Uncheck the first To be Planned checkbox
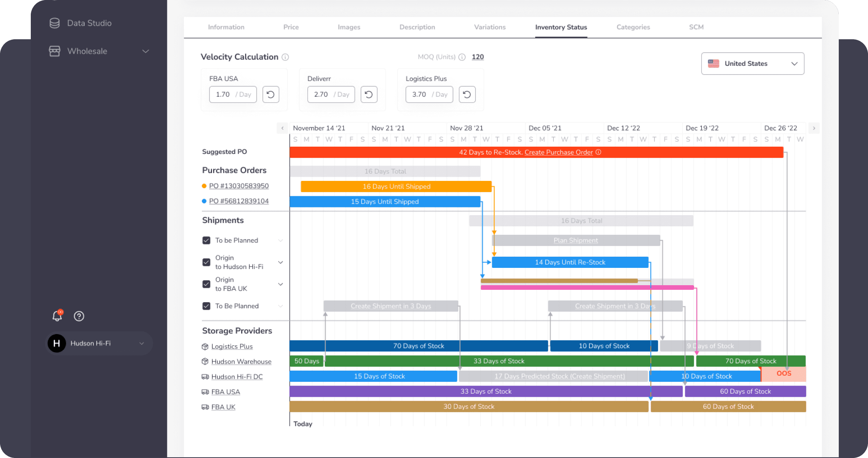Image resolution: width=868 pixels, height=458 pixels. pos(206,241)
